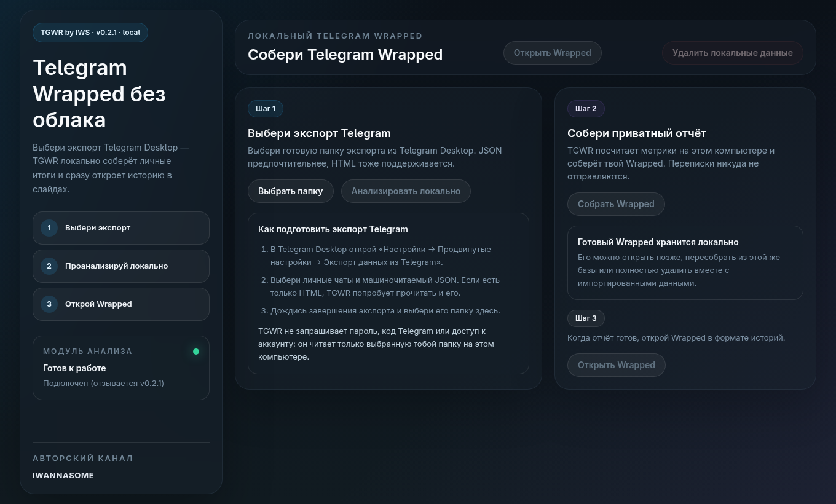
Task: Click the "Выбери готовую папку экспорта" description
Action: [x=375, y=157]
